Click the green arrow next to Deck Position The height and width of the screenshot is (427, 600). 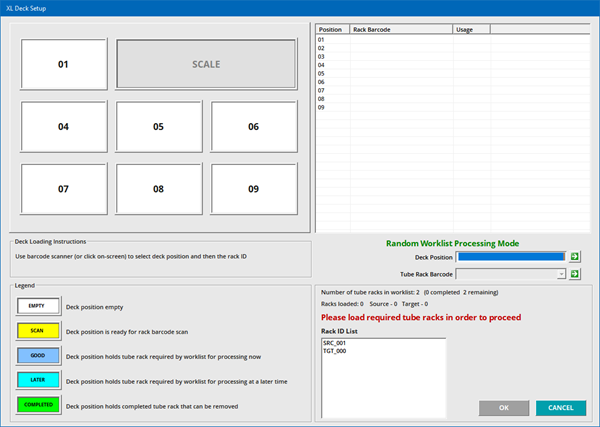pyautogui.click(x=574, y=257)
